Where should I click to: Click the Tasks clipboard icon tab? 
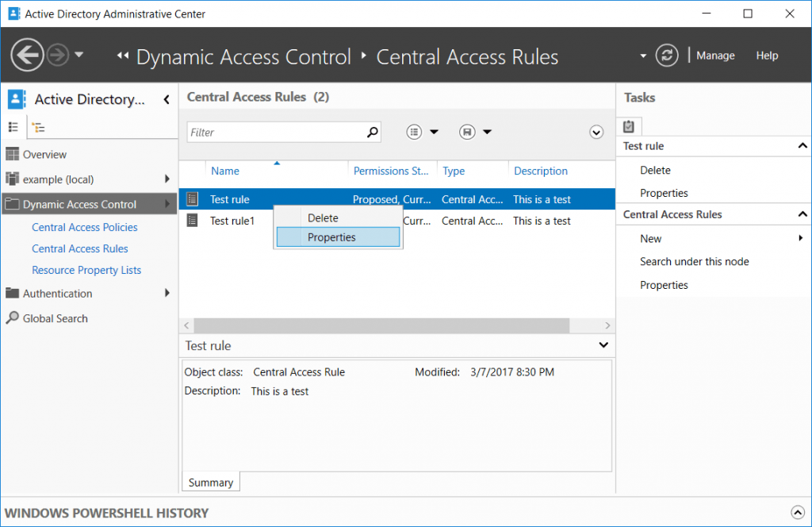[629, 126]
